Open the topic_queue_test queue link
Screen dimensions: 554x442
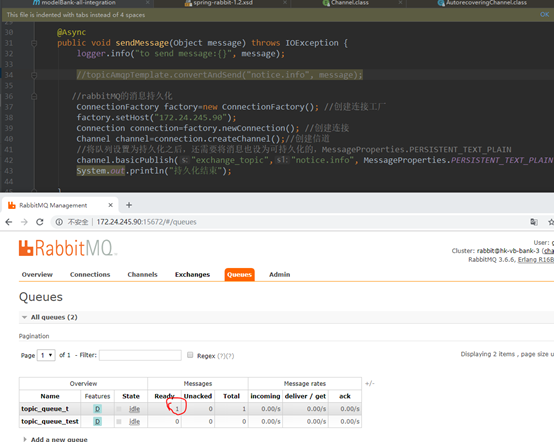[x=50, y=422]
